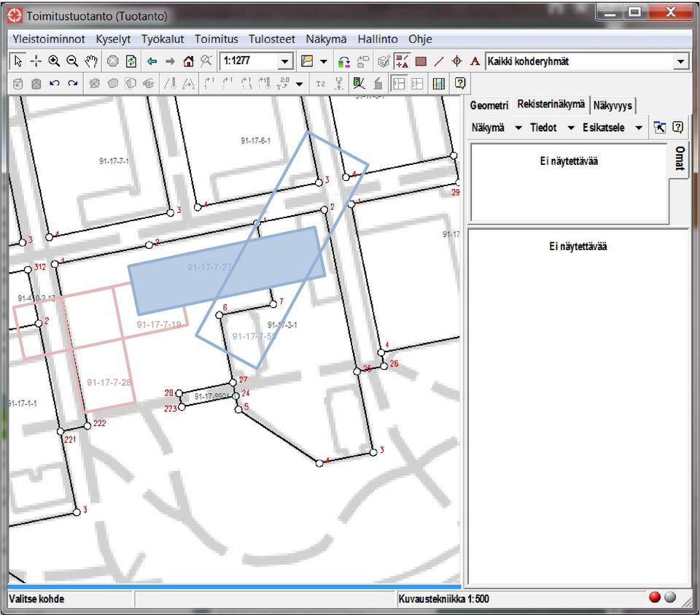Click the map layers picture icon
This screenshot has height=615, width=700.
coord(307,61)
